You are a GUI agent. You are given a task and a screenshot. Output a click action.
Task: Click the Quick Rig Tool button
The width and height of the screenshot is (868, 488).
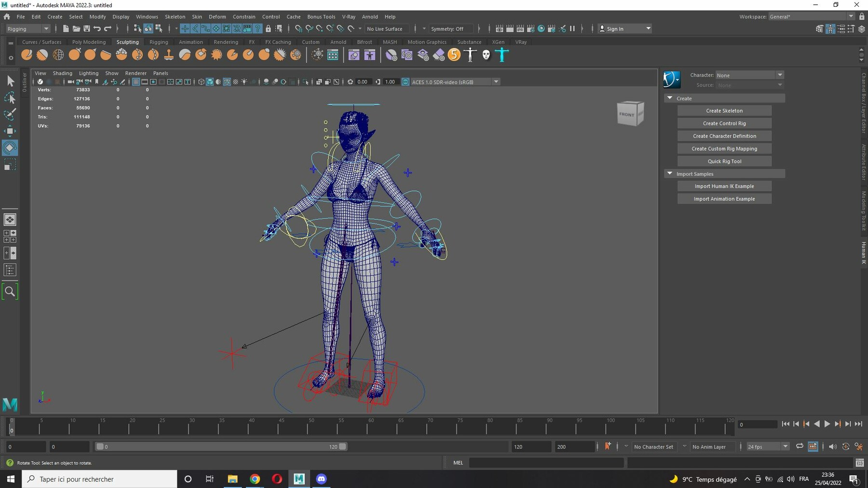point(724,161)
